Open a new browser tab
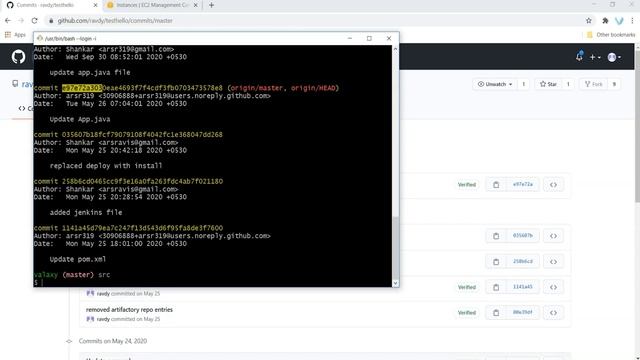The height and width of the screenshot is (360, 640). tap(211, 5)
